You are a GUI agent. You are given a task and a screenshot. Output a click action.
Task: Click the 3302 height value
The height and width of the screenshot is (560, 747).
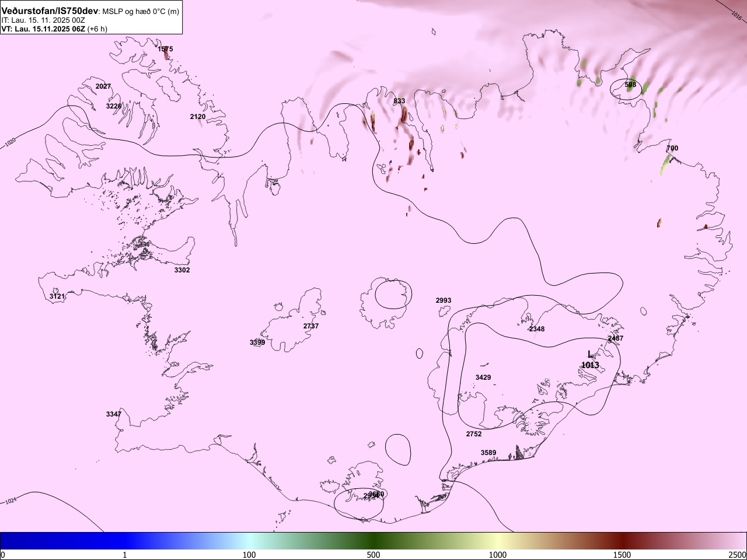click(x=182, y=270)
